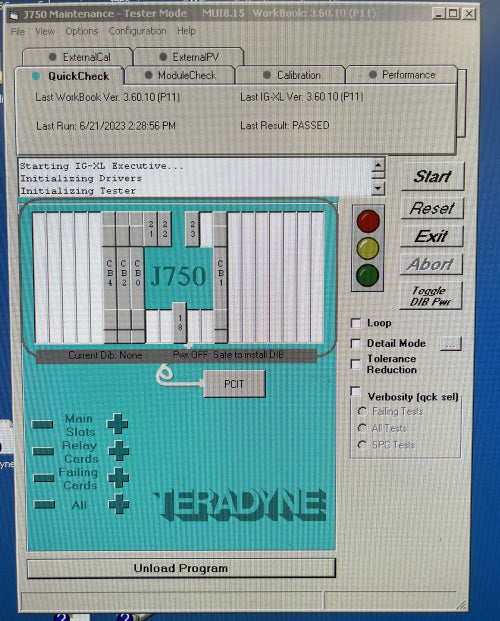
Task: Click the Exit button
Action: (431, 236)
